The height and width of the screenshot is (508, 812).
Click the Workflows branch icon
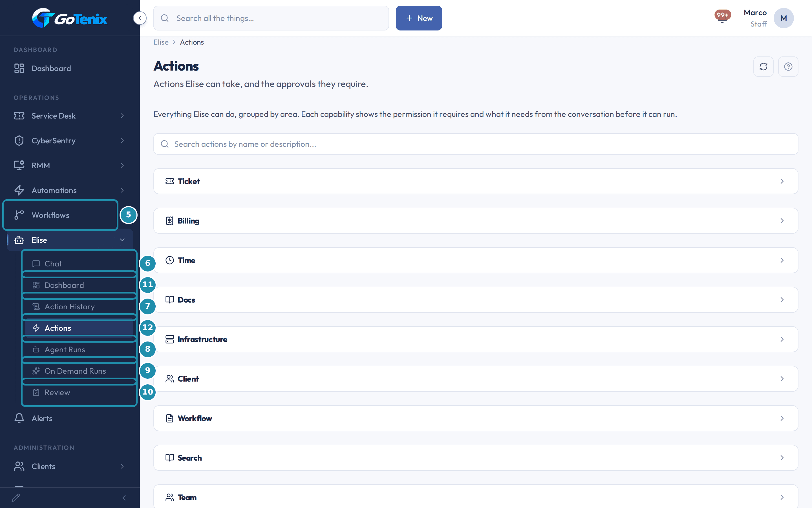pyautogui.click(x=19, y=215)
